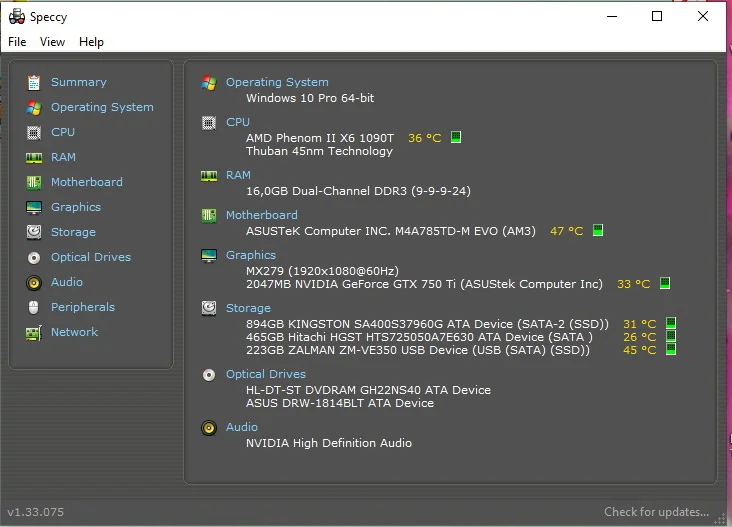
Task: Click the RAM icon in the main panel
Action: tap(209, 176)
